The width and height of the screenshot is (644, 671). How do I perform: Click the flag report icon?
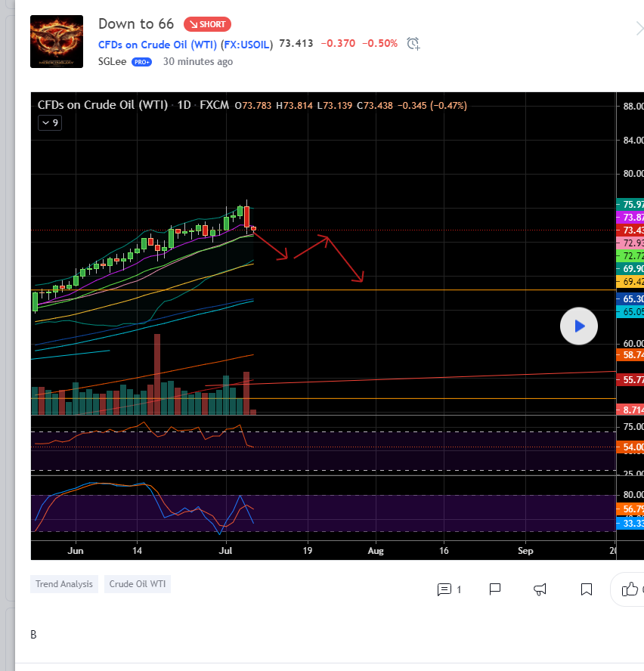coord(495,589)
